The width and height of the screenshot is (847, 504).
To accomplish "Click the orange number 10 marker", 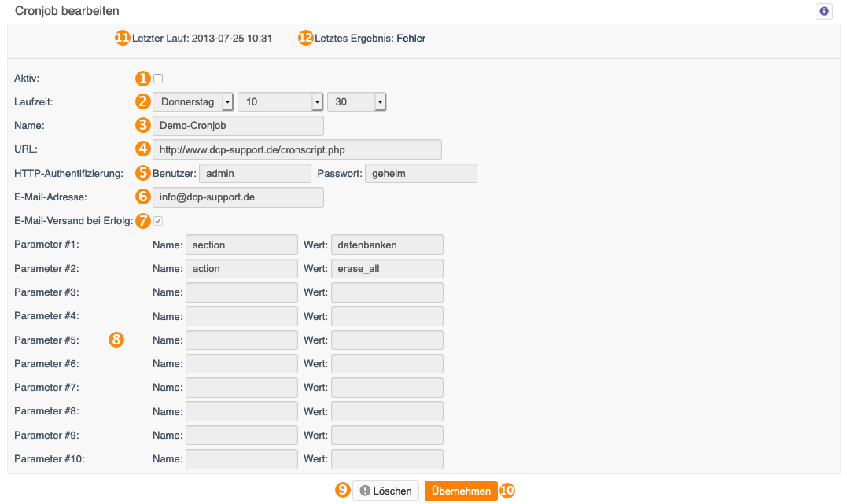I will point(506,491).
